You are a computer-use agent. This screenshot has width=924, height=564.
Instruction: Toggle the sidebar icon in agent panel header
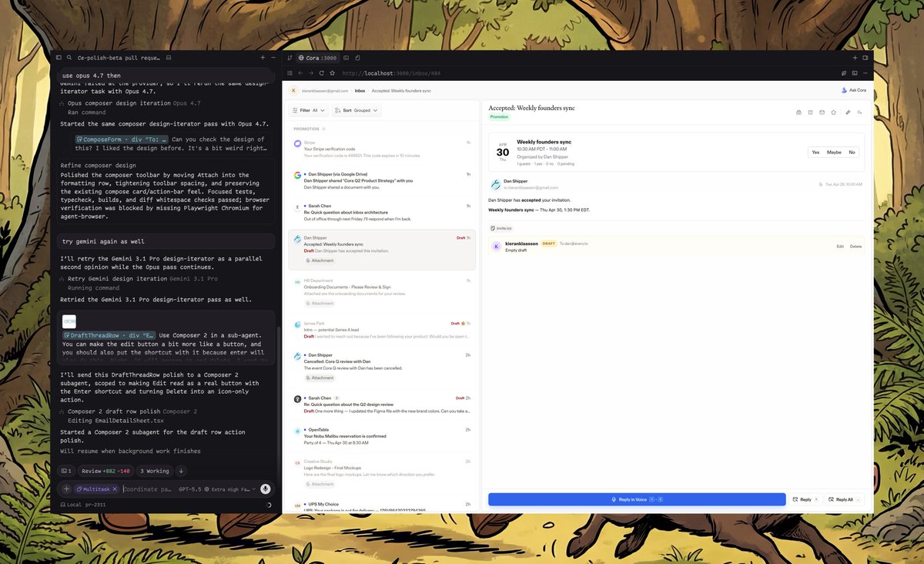[59, 58]
